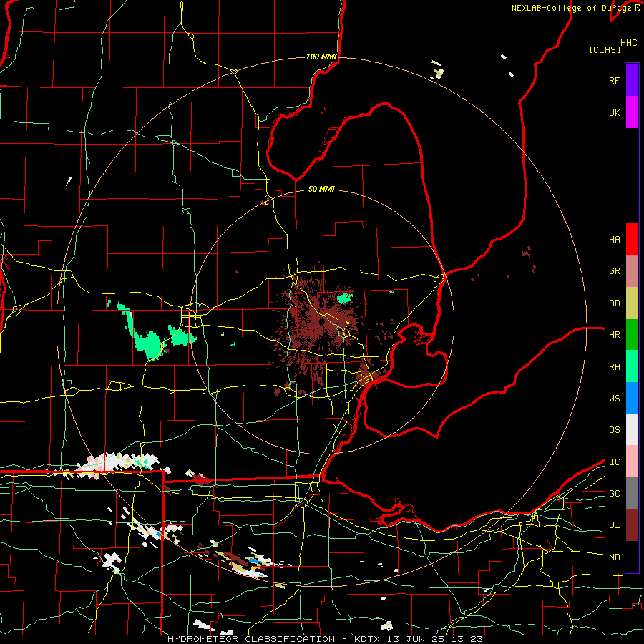Image resolution: width=644 pixels, height=644 pixels.
Task: Click the GC gray legend swatch
Action: 632,493
